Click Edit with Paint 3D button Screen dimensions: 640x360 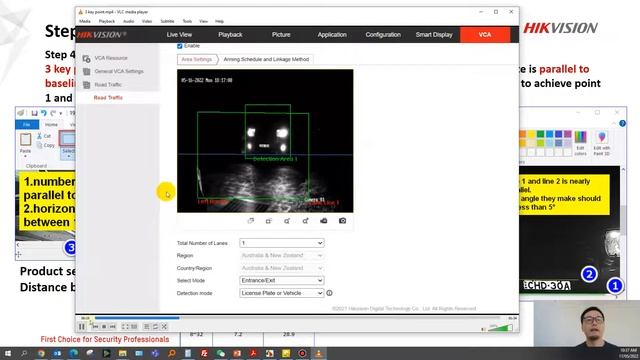pyautogui.click(x=602, y=142)
